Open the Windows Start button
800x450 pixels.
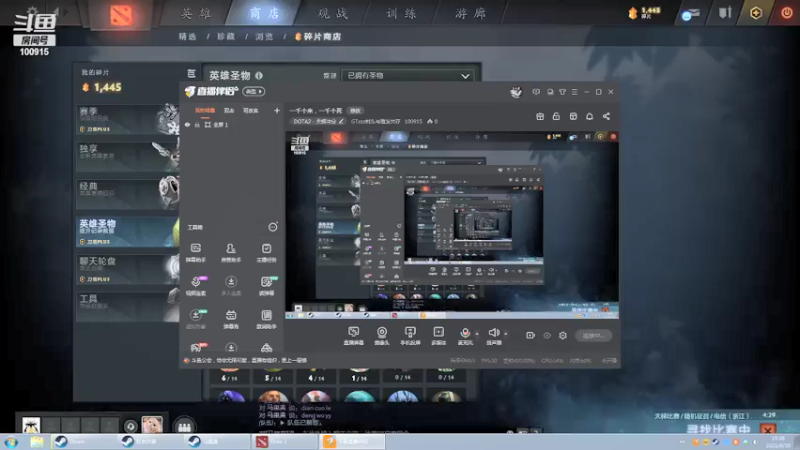[11, 442]
